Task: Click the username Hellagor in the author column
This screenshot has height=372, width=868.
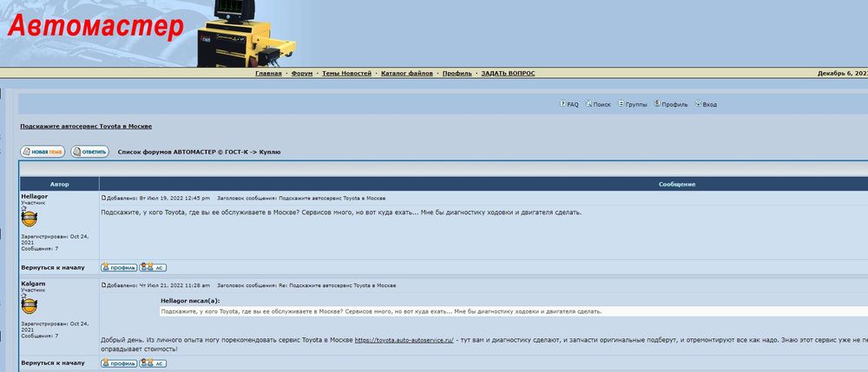Action: click(x=35, y=196)
